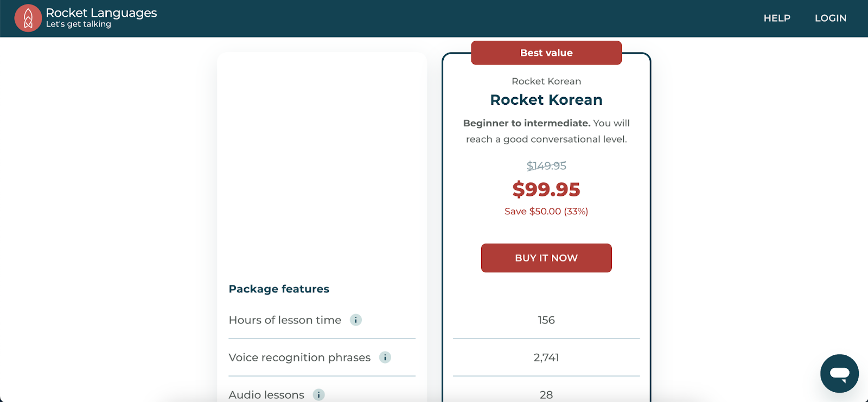868x402 pixels.
Task: Click the 156 hours value
Action: [x=546, y=320]
